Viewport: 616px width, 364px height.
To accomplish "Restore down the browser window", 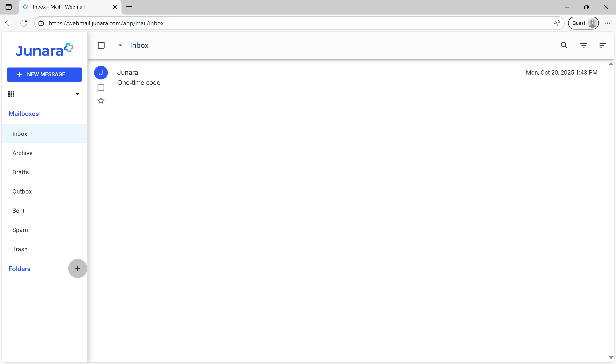I will (x=586, y=7).
